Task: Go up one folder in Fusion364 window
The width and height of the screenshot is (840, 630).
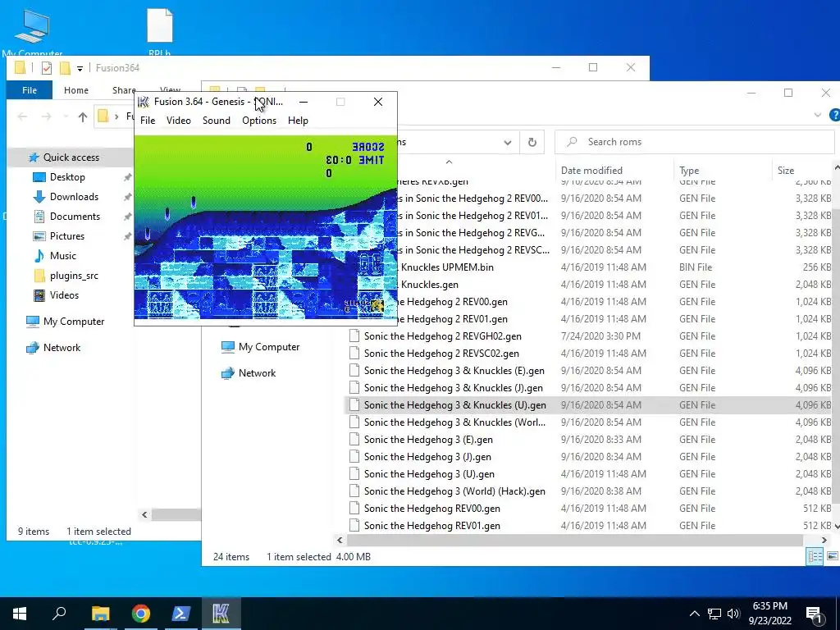Action: 83,116
